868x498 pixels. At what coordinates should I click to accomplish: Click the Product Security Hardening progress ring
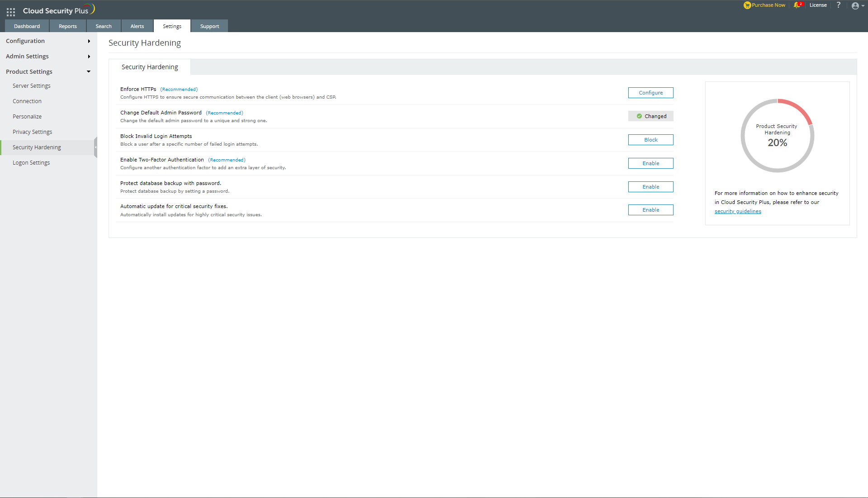click(x=778, y=136)
